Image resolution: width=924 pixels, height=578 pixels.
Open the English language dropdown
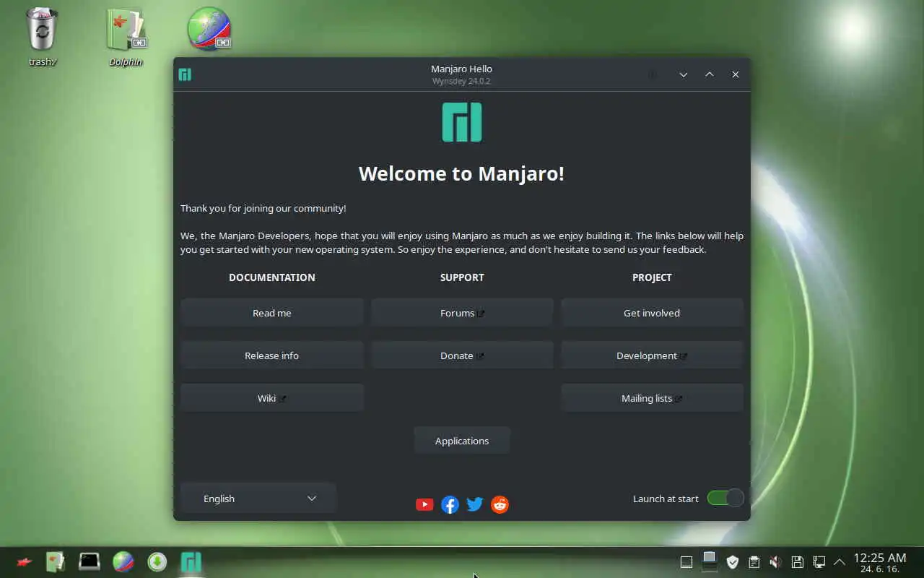258,499
